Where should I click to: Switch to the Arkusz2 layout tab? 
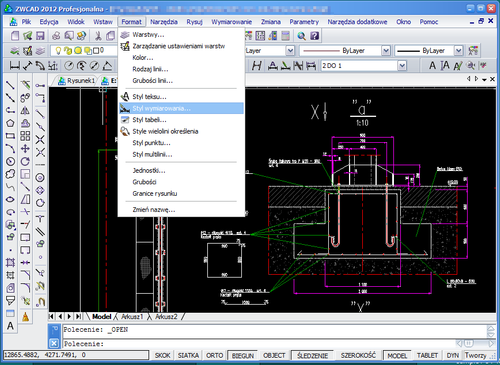(x=166, y=317)
